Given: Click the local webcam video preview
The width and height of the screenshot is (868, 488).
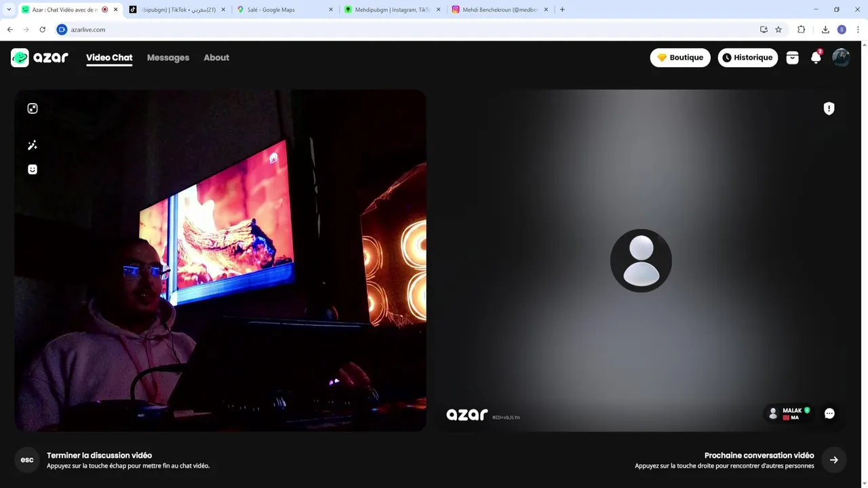Looking at the screenshot, I should pyautogui.click(x=220, y=260).
